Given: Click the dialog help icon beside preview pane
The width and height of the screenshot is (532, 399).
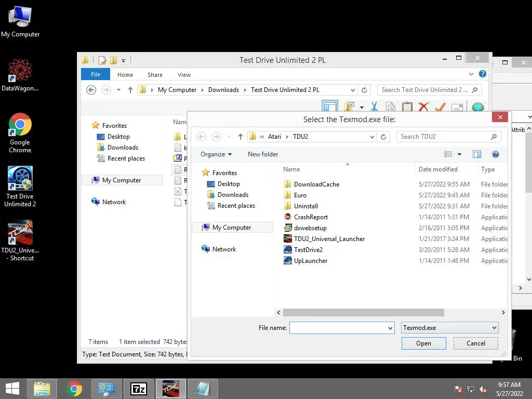Looking at the screenshot, I should pos(495,154).
